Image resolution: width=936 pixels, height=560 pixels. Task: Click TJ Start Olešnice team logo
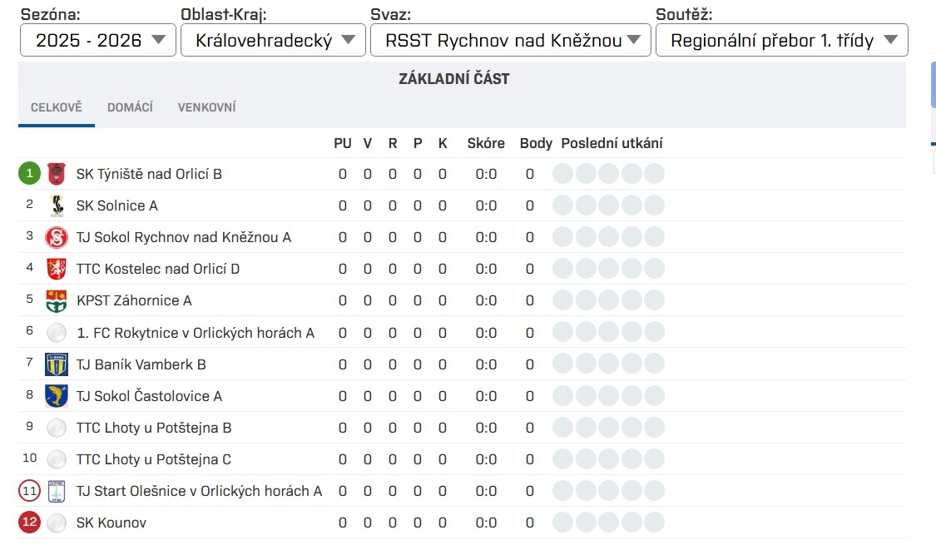[x=56, y=491]
